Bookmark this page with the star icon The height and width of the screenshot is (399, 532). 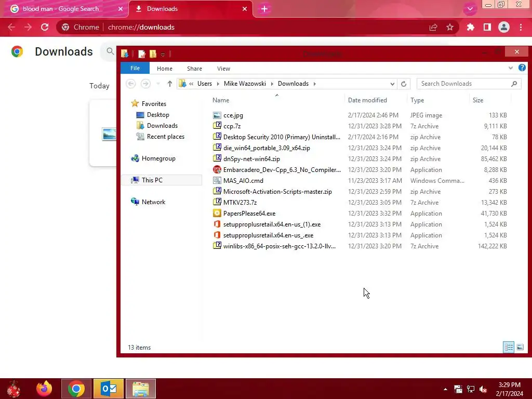450,27
